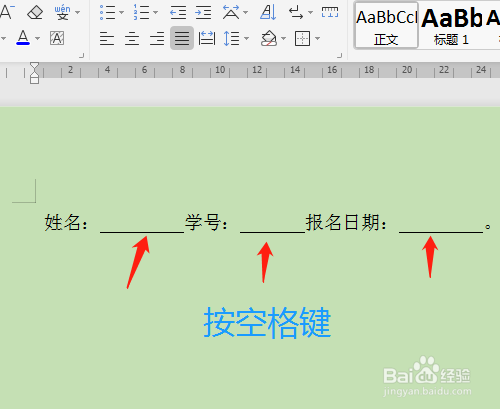The height and width of the screenshot is (409, 500).
Task: Open the paragraph dialog launcher
Action: [x=340, y=56]
